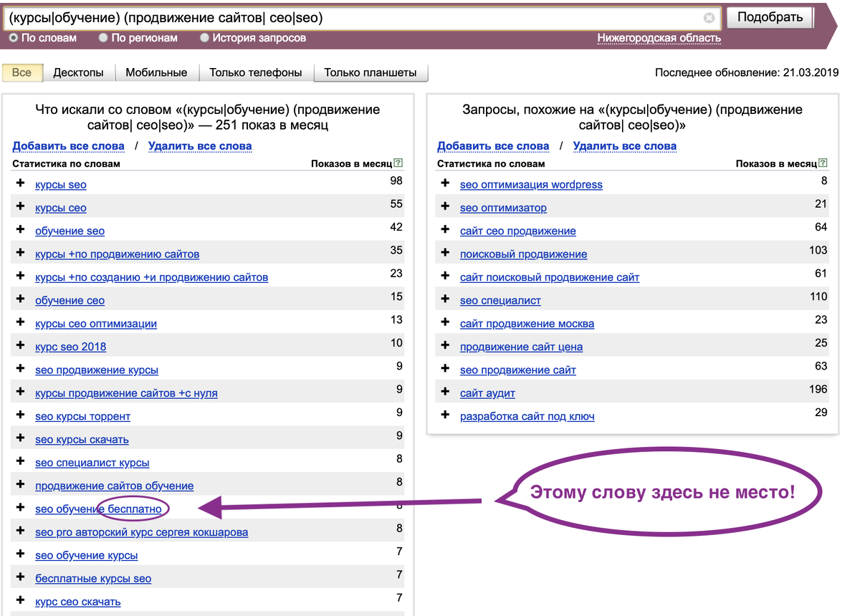Screen dimensions: 860x616
Task: Add 'бесплатные курсы seo' with its plus icon
Action: pos(21,578)
